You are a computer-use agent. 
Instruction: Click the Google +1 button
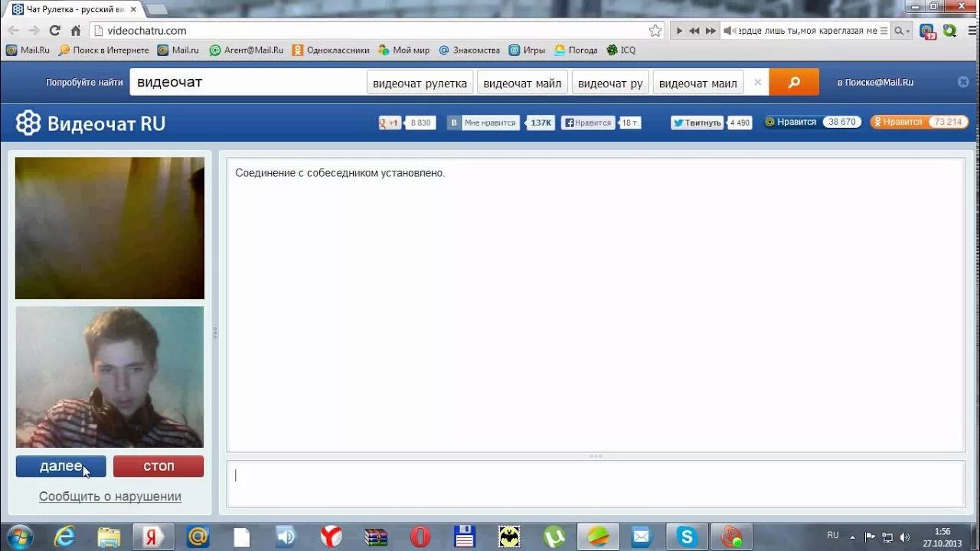[390, 122]
